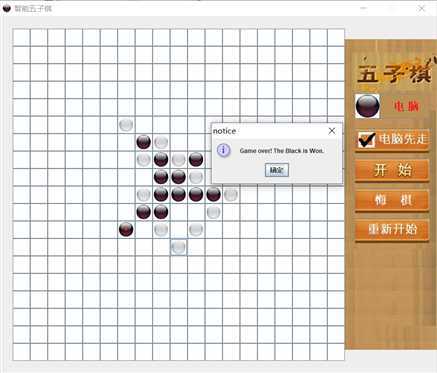Click the 重新开始 restart button
Viewport: 437px width, 373px height.
(392, 230)
